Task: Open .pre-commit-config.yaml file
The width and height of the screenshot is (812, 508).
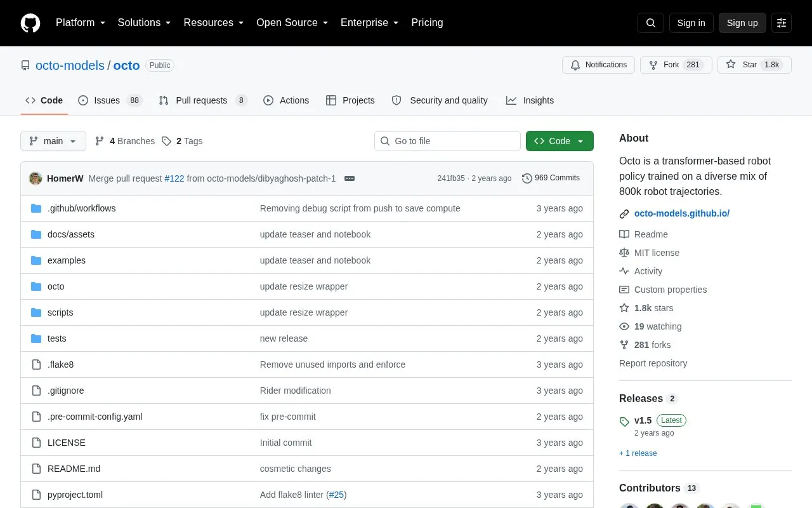Action: [x=95, y=417]
